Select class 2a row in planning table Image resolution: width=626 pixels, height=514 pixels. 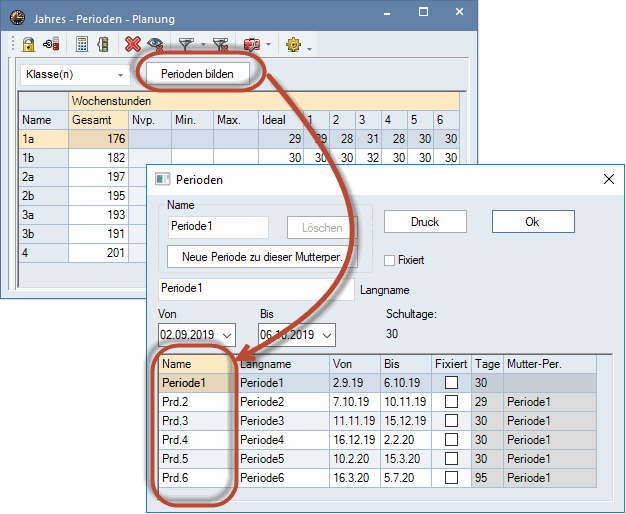pos(44,177)
